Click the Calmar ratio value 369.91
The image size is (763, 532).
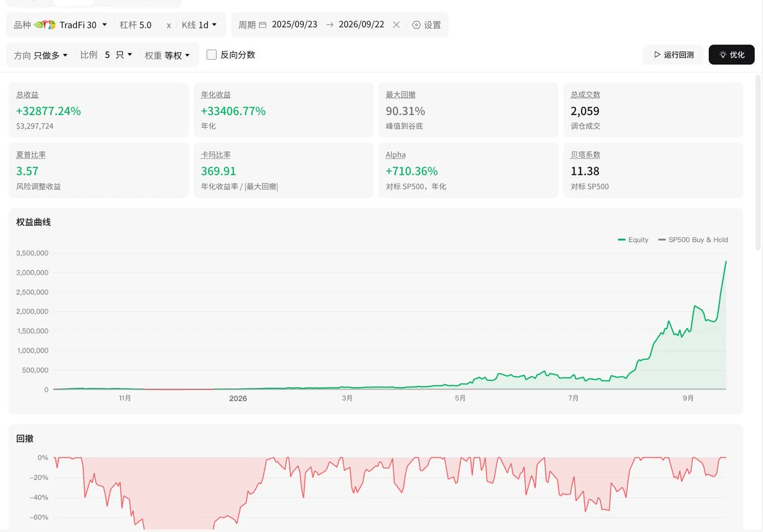tap(219, 171)
